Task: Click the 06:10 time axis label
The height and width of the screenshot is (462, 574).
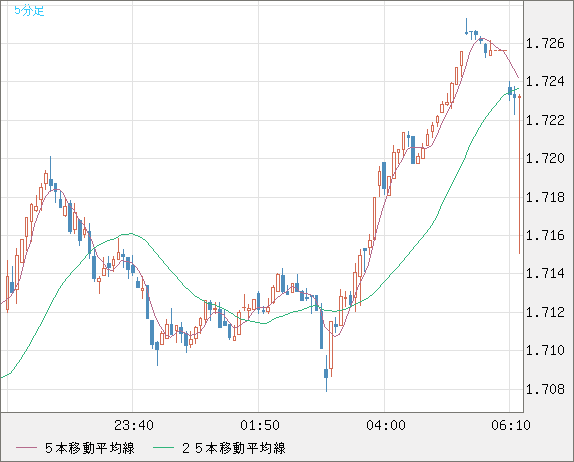Action: pyautogui.click(x=511, y=425)
